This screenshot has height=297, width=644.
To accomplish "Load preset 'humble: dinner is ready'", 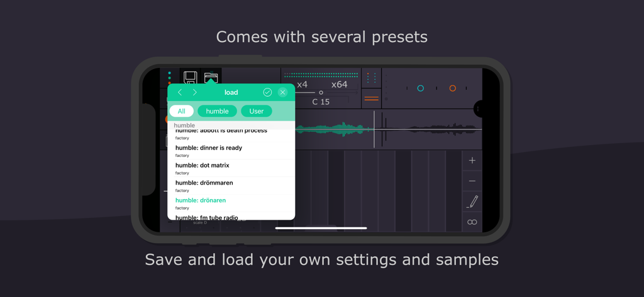I will point(231,151).
